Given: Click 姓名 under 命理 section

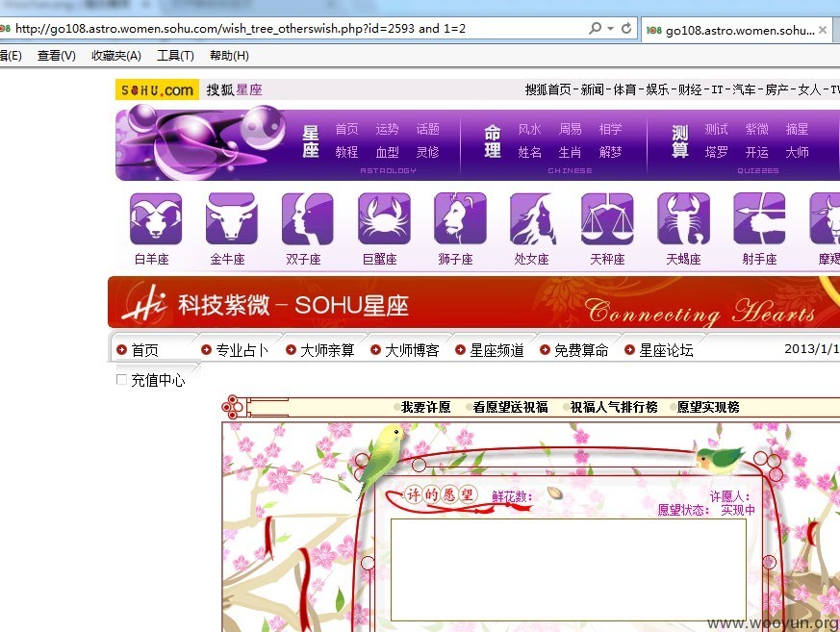Looking at the screenshot, I should (529, 152).
